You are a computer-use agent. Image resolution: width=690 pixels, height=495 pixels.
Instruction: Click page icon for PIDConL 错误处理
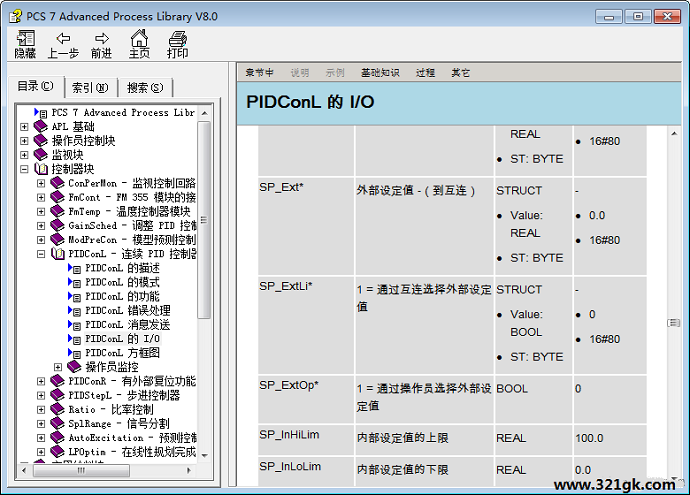pyautogui.click(x=75, y=311)
